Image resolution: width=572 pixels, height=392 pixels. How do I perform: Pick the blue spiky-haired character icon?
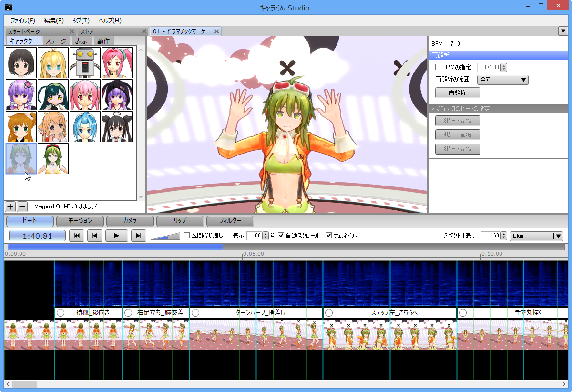85,126
